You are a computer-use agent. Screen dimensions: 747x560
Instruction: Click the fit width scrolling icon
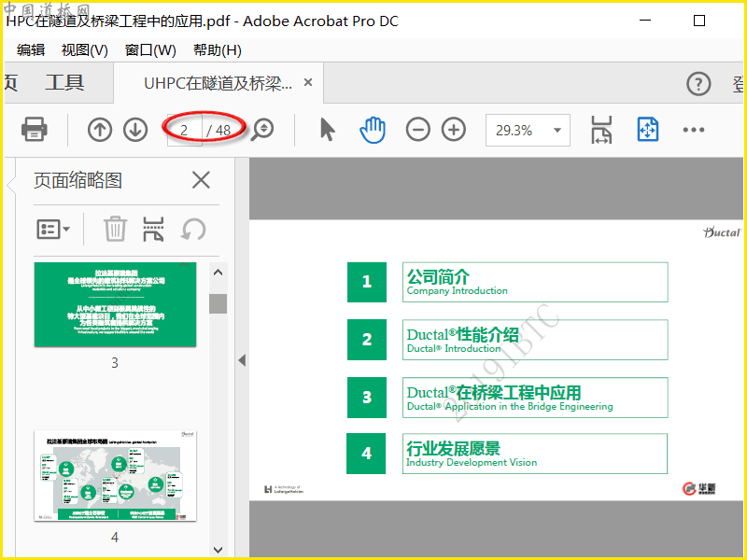click(x=601, y=130)
